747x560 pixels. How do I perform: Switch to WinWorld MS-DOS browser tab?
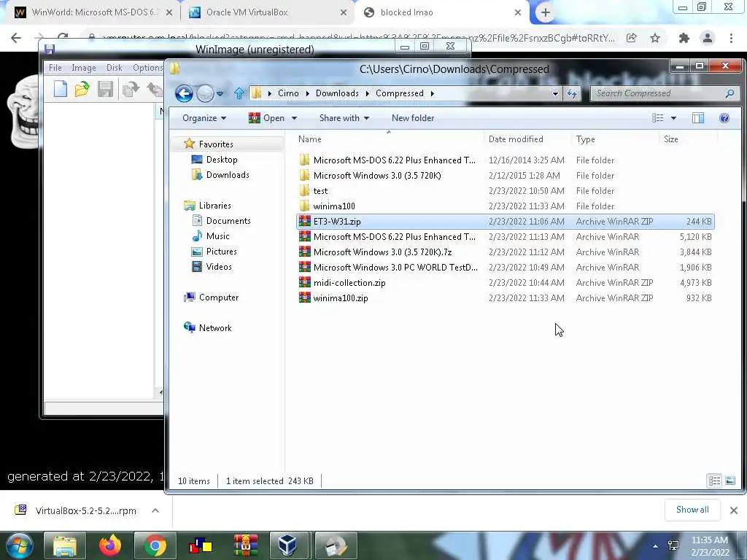coord(93,12)
